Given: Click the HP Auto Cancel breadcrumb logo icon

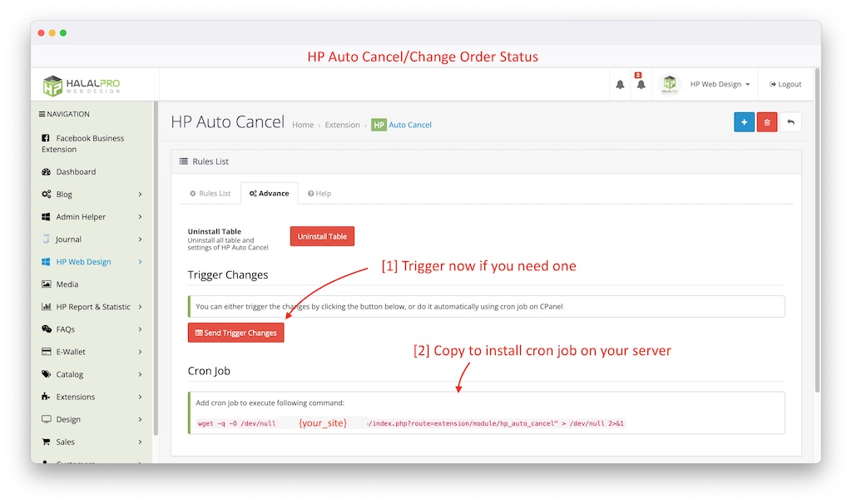Looking at the screenshot, I should 379,124.
